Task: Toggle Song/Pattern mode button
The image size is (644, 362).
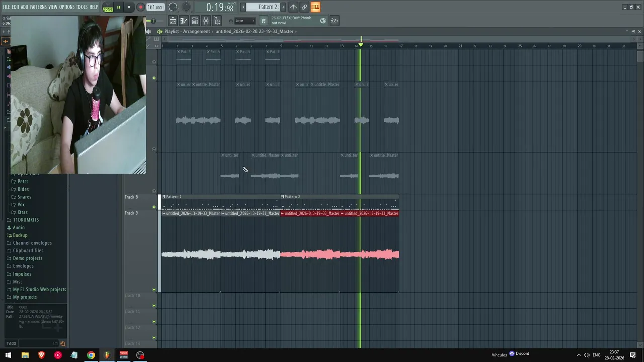Action: [x=108, y=7]
